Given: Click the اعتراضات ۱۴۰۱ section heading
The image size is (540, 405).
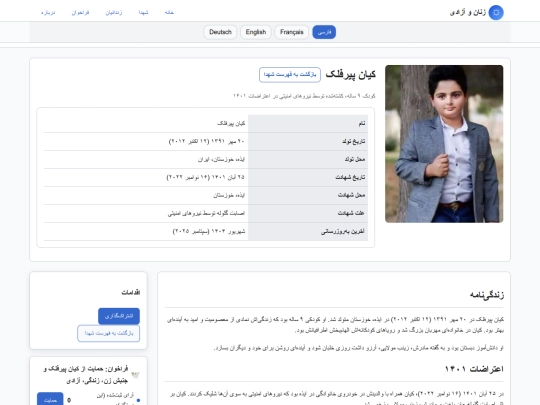Looking at the screenshot, I should click(x=474, y=369).
